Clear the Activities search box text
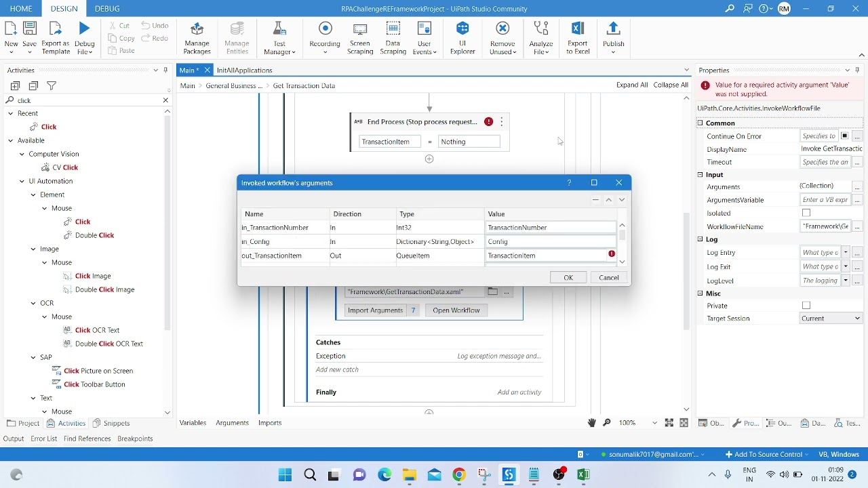 pos(165,100)
